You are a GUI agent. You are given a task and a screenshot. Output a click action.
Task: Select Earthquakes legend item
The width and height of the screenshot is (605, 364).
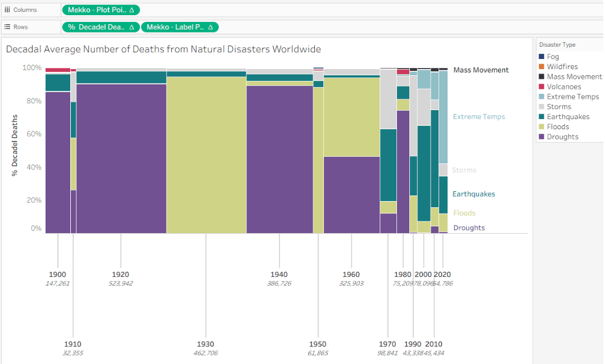tap(568, 117)
